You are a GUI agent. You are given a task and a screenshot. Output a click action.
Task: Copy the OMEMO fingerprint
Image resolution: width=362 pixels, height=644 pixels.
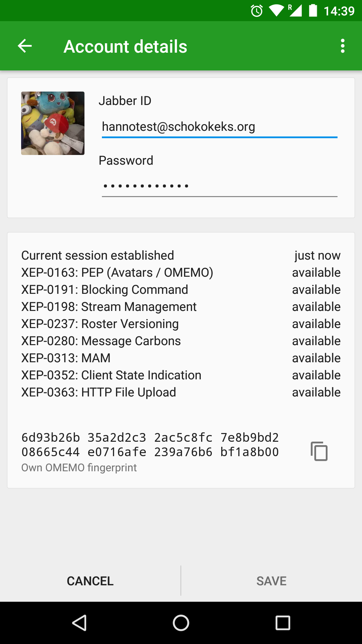point(319,451)
